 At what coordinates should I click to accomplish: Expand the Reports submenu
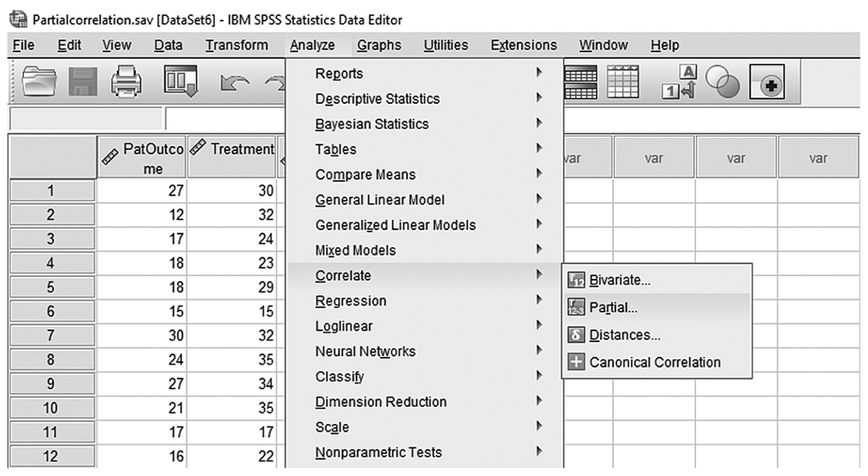tap(424, 74)
